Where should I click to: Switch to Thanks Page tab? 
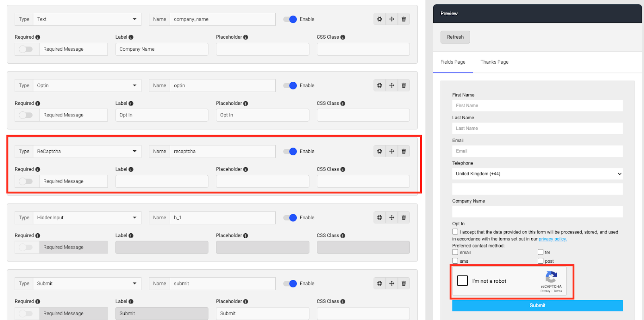pos(494,62)
